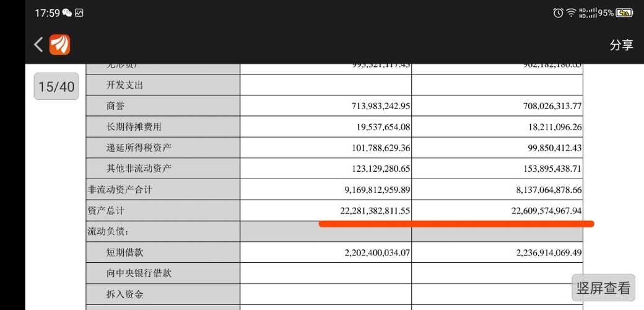Tap the 商誉 row label

tap(116, 106)
